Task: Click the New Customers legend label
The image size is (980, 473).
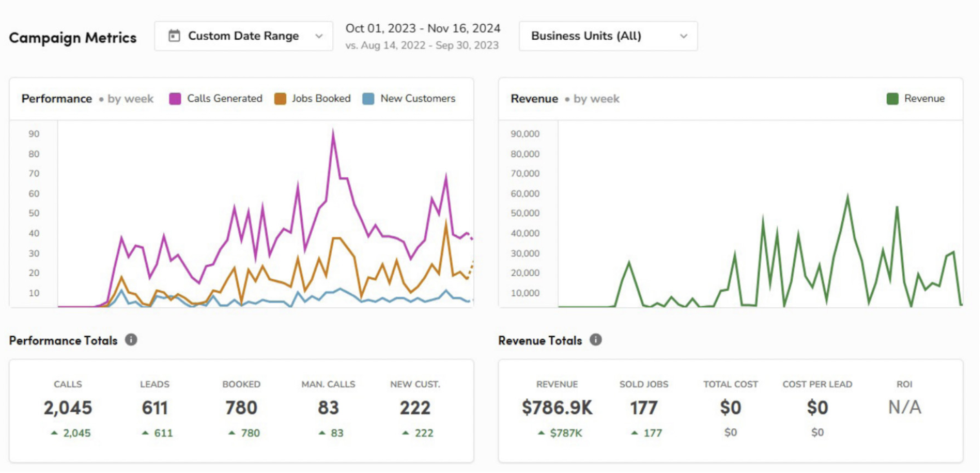Action: (x=418, y=98)
